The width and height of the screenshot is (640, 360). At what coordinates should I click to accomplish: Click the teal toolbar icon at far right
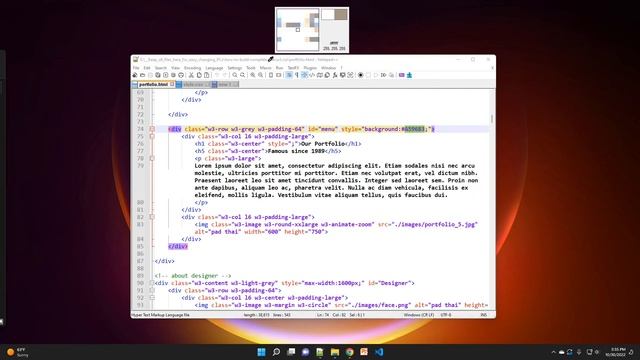(409, 75)
